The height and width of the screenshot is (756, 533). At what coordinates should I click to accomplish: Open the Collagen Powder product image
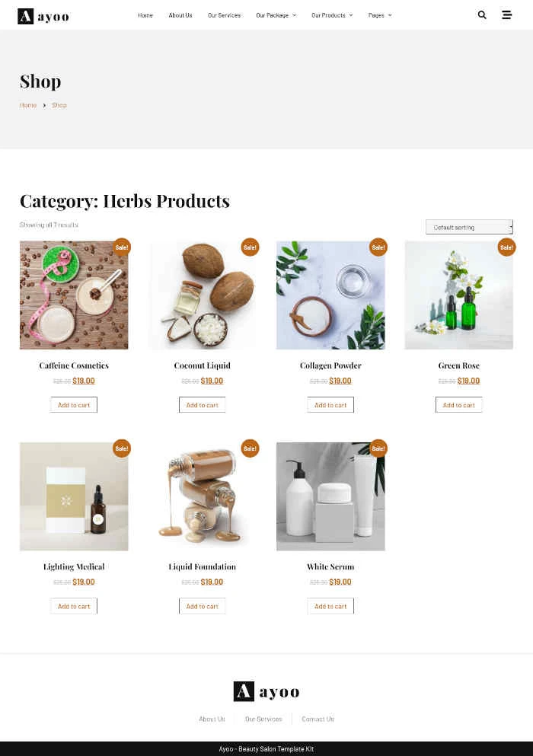(330, 295)
